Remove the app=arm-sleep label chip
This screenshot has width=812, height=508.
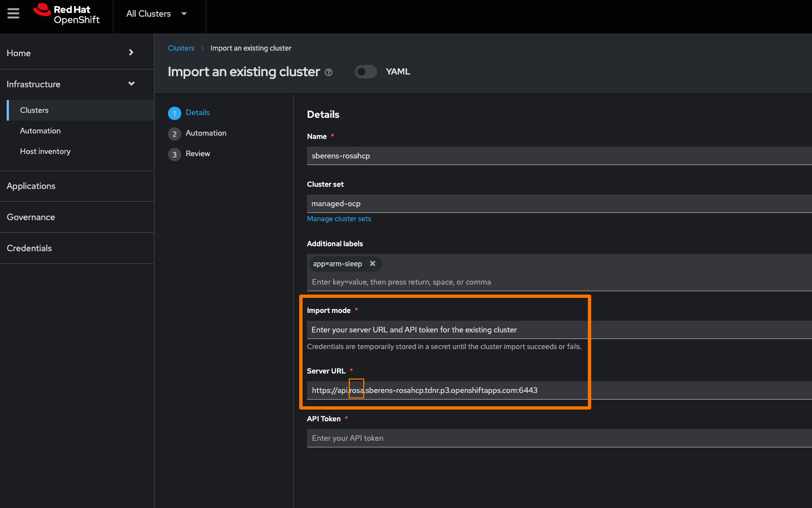(373, 263)
